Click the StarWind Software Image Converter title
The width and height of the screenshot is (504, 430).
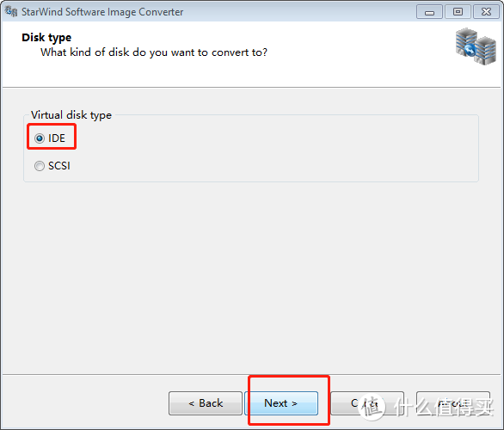(102, 12)
